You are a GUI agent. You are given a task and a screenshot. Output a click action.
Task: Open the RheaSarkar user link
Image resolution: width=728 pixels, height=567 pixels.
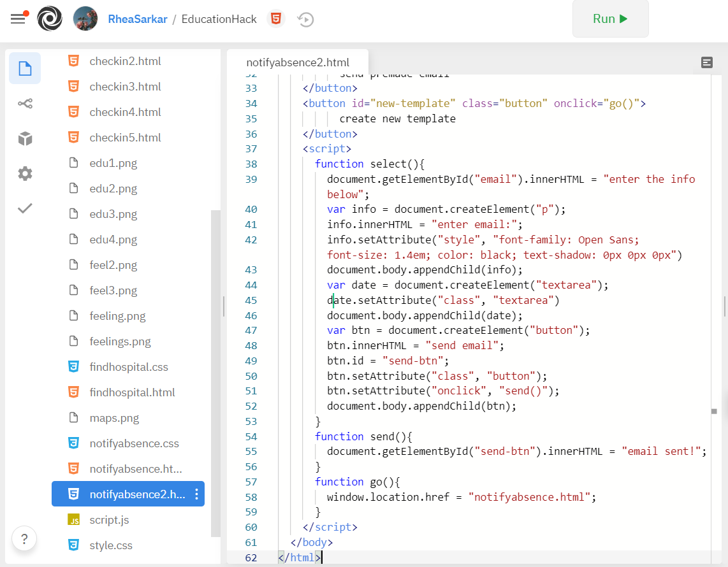point(138,19)
